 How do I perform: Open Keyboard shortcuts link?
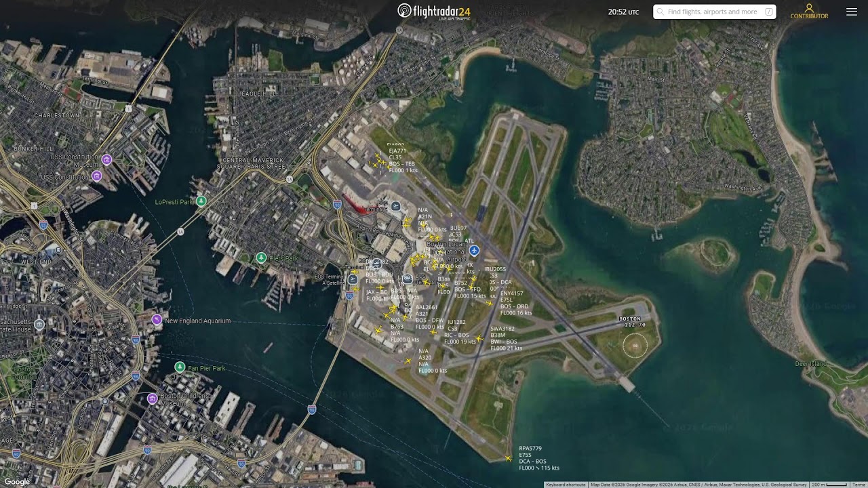click(566, 485)
